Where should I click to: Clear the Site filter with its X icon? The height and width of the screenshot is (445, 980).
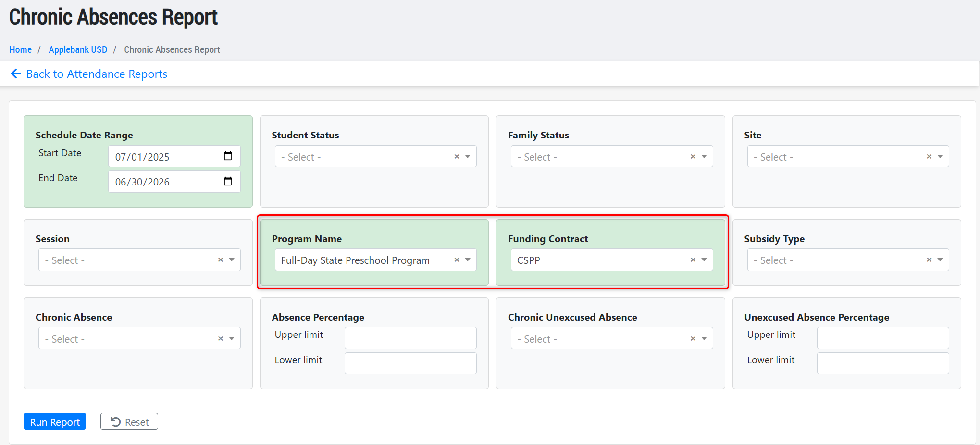[x=929, y=157]
